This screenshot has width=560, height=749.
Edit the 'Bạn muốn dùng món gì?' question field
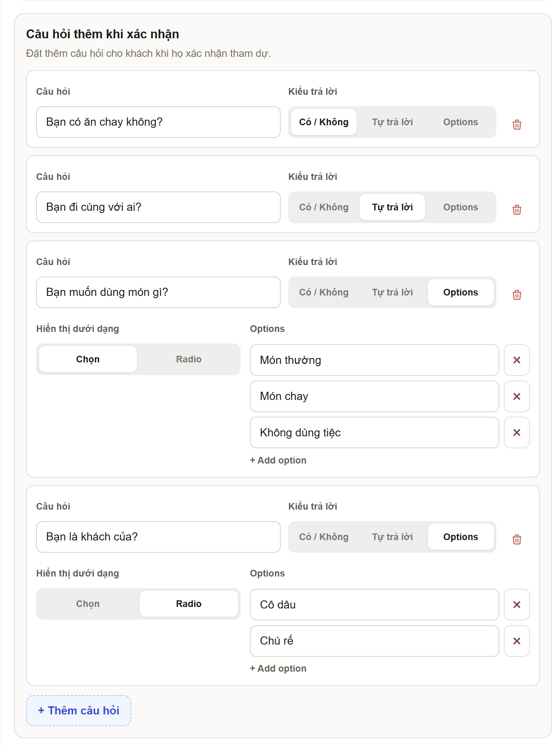(158, 292)
